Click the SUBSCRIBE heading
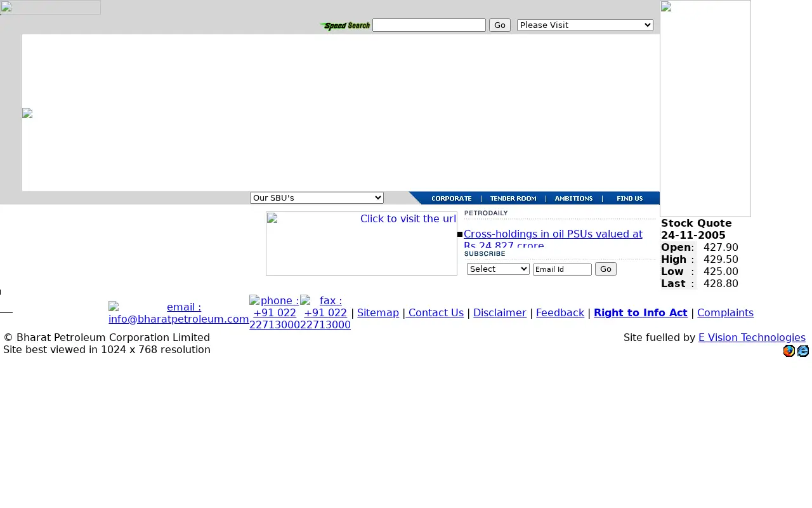812x508 pixels. [x=485, y=254]
